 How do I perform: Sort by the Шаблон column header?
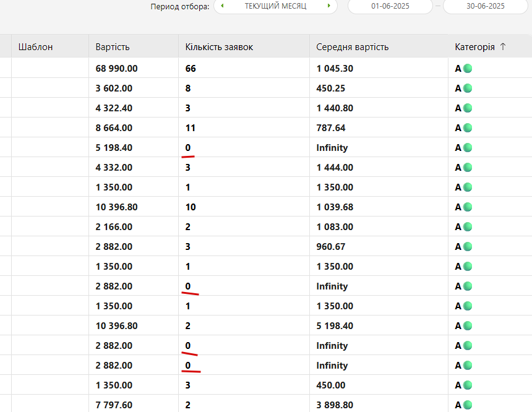(x=36, y=47)
